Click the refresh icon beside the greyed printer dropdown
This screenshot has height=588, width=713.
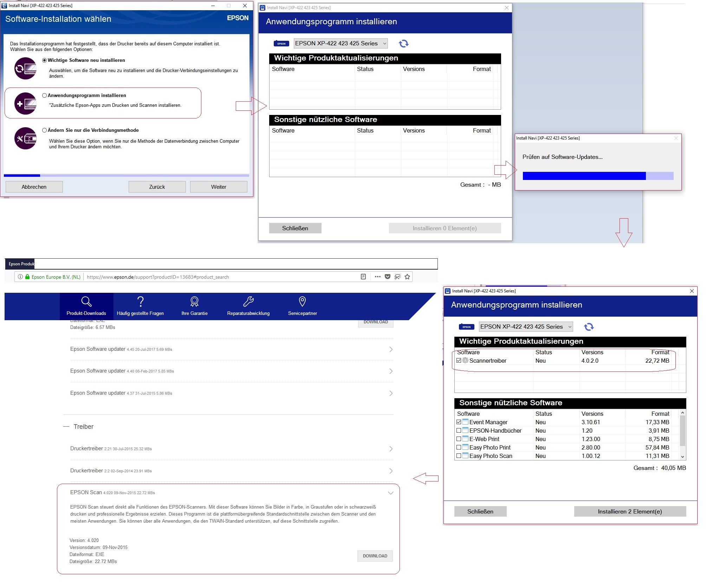point(403,44)
